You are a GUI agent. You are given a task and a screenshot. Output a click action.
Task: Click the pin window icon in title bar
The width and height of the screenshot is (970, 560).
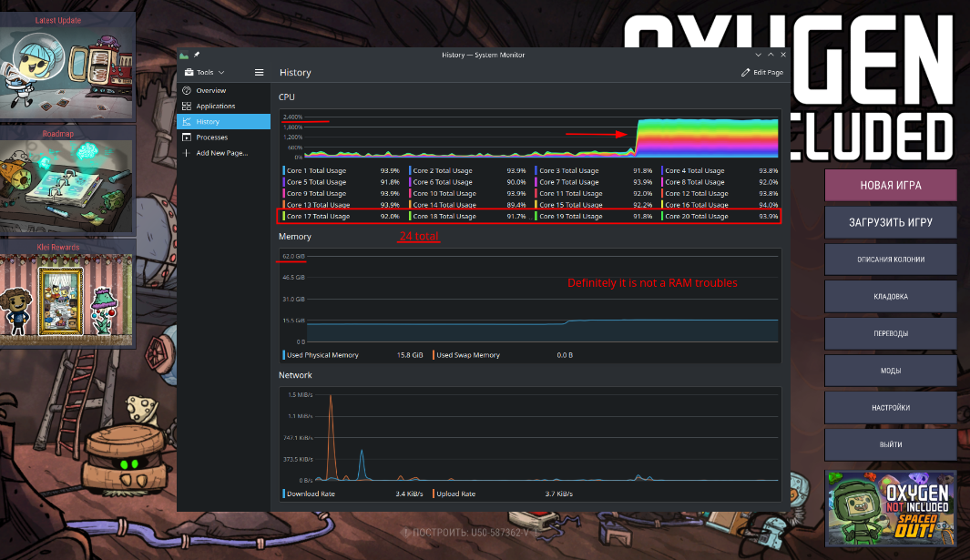196,55
